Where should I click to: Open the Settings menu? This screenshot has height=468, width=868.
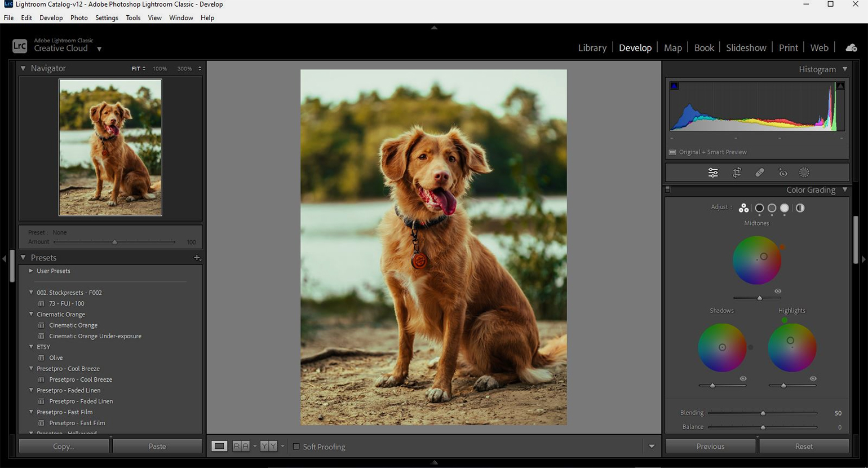[107, 17]
